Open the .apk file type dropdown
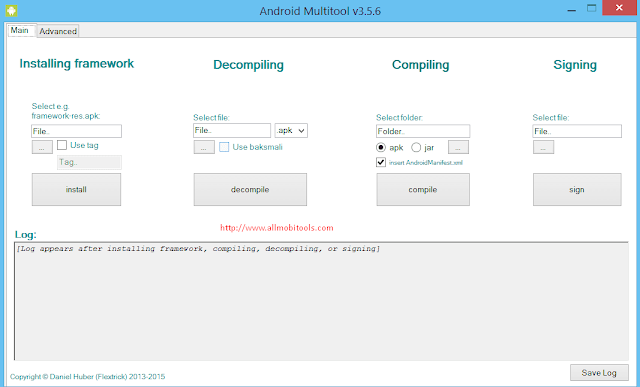640x387 pixels. (291, 131)
